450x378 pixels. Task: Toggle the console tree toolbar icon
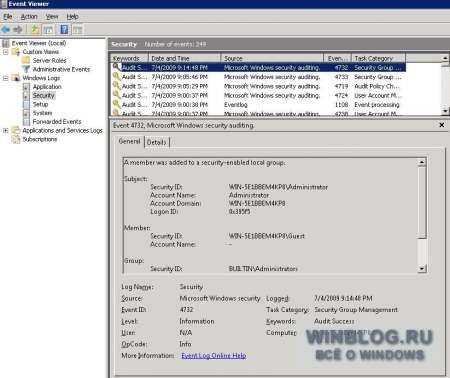coord(48,30)
